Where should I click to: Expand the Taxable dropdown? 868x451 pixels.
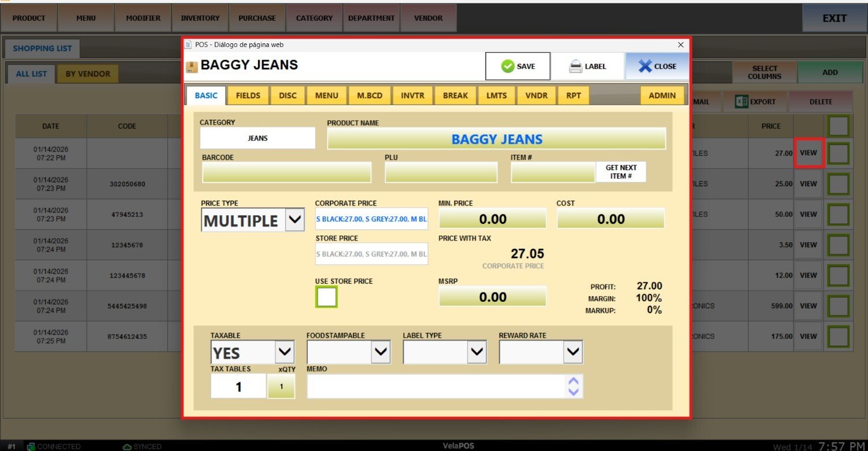pyautogui.click(x=284, y=352)
